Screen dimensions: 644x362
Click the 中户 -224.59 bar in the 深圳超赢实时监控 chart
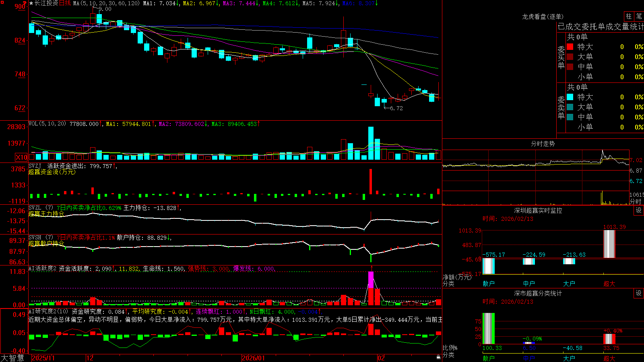click(529, 261)
